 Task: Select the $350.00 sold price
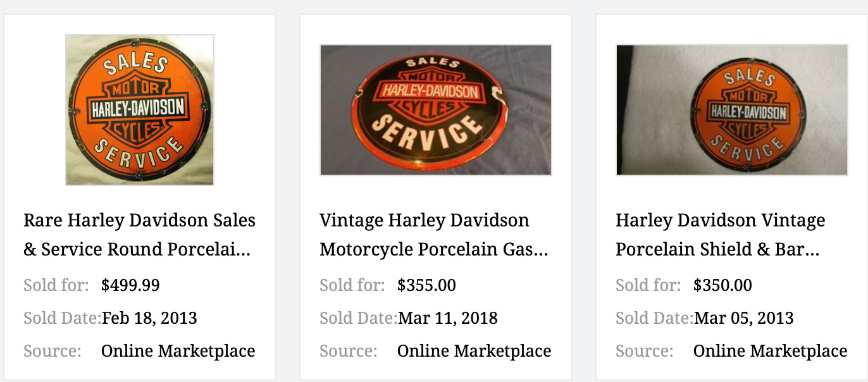point(723,285)
